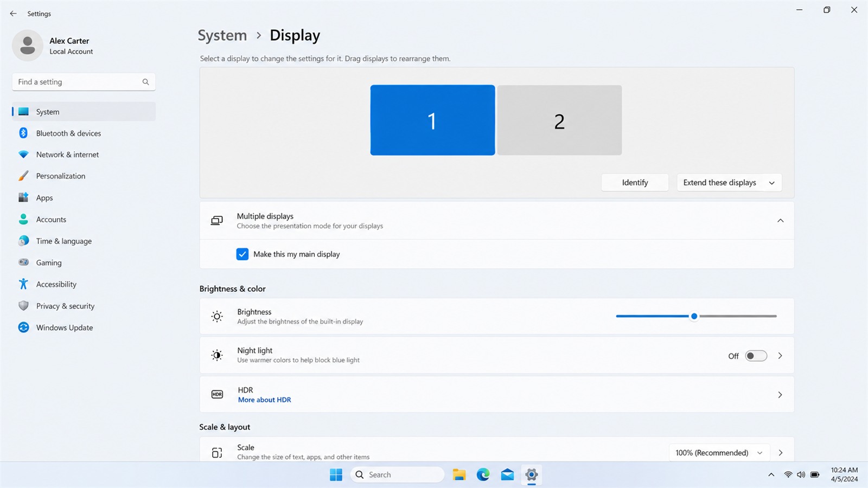Open Windows Update page
Viewport: 868px width, 488px height.
tap(84, 328)
